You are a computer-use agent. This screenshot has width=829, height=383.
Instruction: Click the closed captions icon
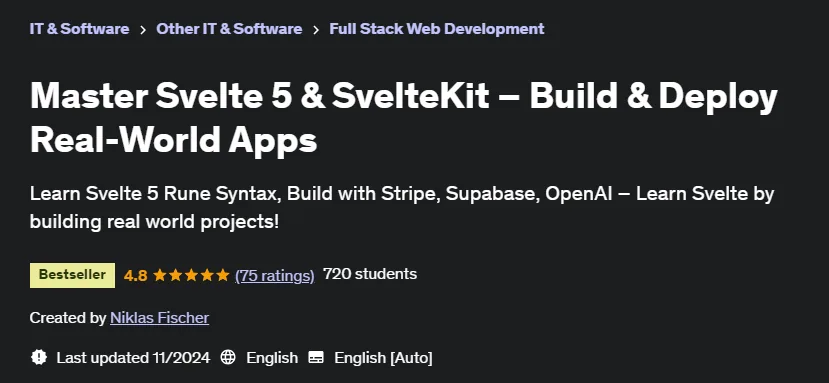[x=316, y=358]
